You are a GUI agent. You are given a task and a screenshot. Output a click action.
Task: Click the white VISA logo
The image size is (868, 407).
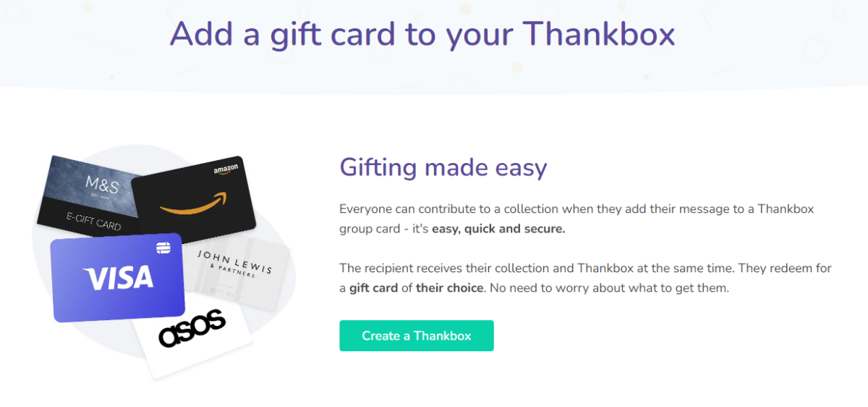[118, 277]
